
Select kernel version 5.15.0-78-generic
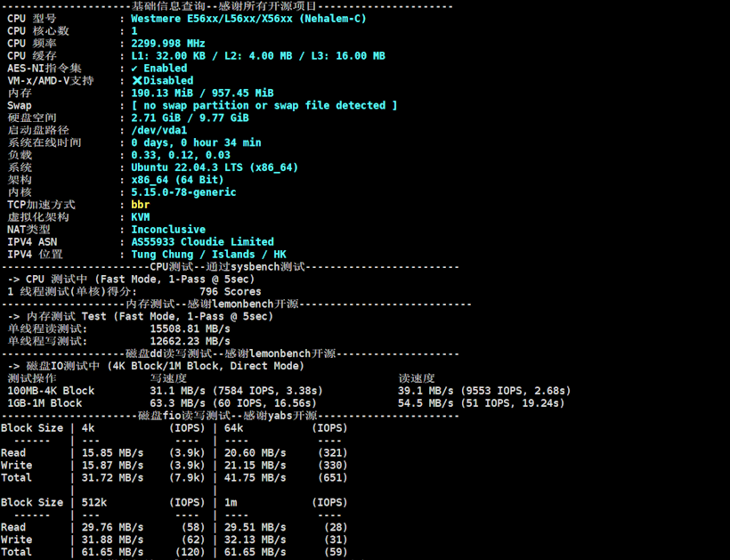183,192
